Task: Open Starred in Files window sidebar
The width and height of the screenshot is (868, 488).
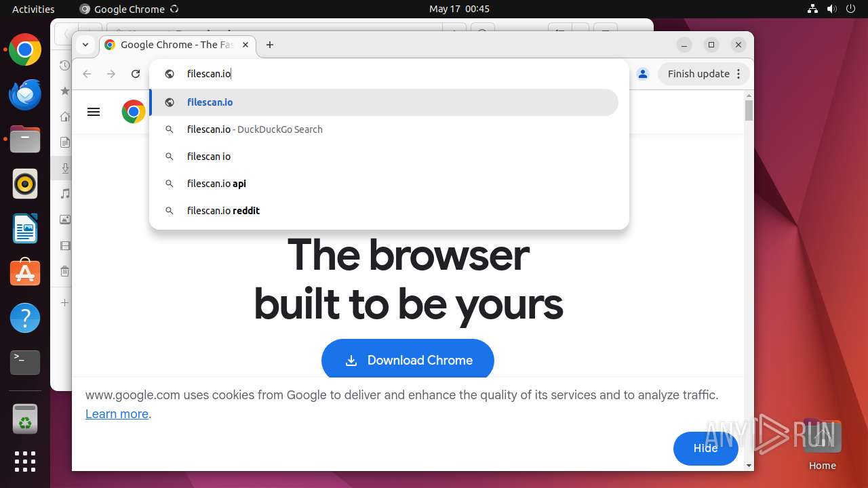Action: [x=64, y=91]
